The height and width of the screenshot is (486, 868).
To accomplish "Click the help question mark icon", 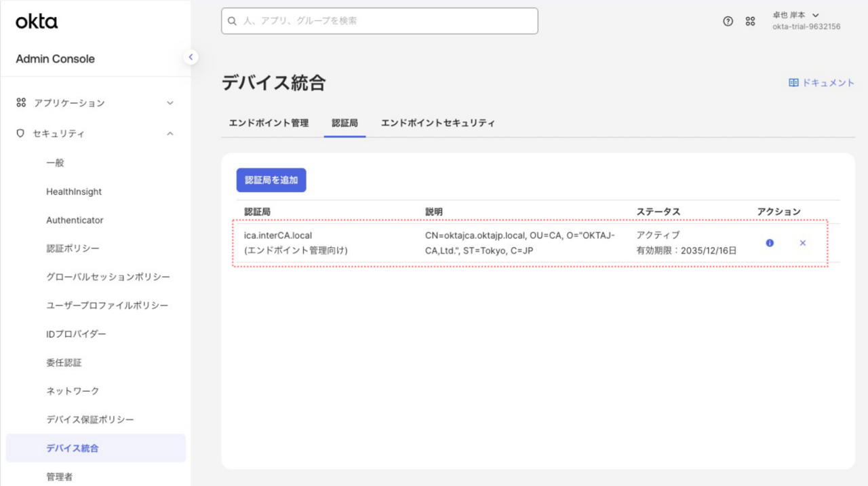I will click(x=728, y=21).
